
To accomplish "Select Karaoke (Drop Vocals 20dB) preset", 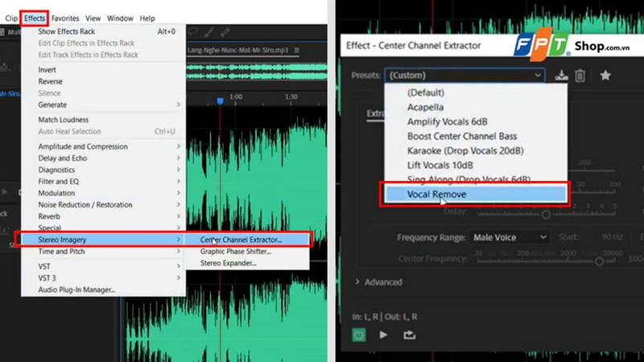I will coord(476,150).
